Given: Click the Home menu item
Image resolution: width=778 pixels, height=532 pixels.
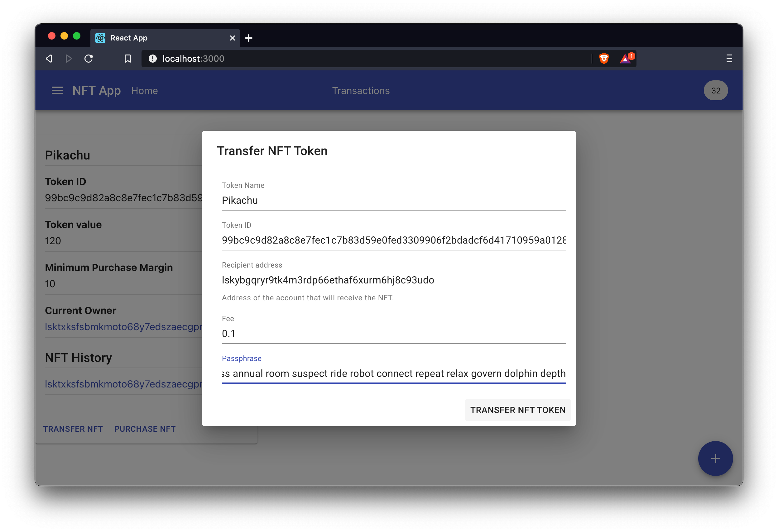Looking at the screenshot, I should click(144, 90).
